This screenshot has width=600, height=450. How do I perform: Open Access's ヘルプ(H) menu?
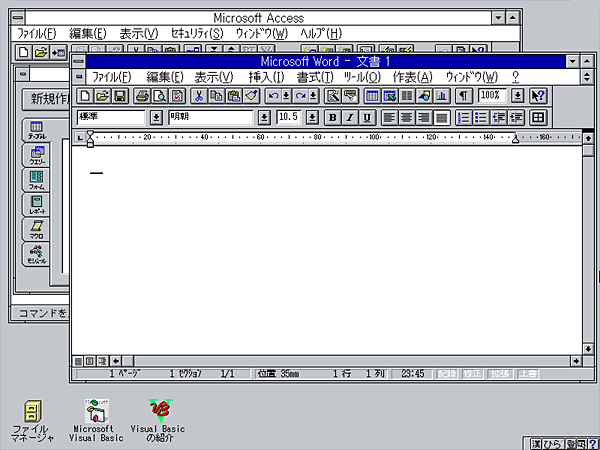[321, 34]
